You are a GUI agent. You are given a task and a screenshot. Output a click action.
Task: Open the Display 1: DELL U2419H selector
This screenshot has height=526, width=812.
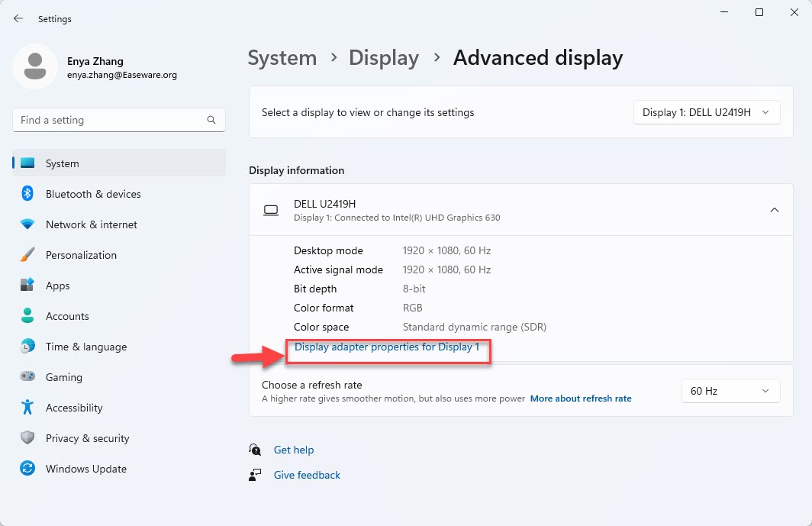coord(706,111)
